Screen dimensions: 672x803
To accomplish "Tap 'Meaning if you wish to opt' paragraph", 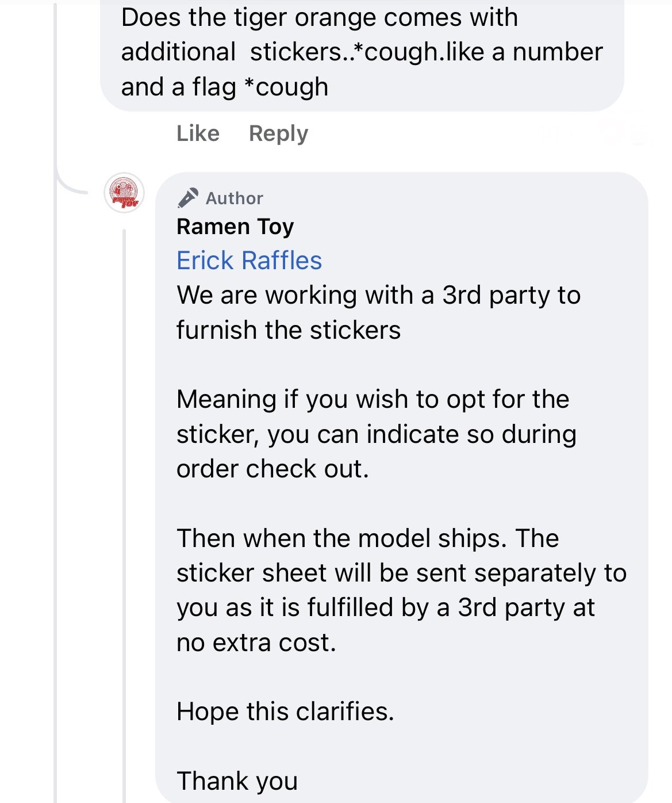I will 373,399.
